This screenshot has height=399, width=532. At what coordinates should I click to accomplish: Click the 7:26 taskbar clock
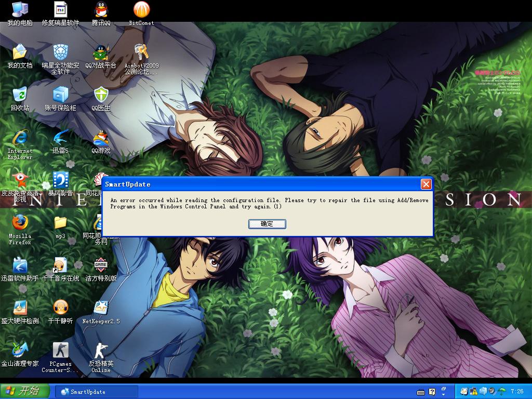[x=517, y=392]
